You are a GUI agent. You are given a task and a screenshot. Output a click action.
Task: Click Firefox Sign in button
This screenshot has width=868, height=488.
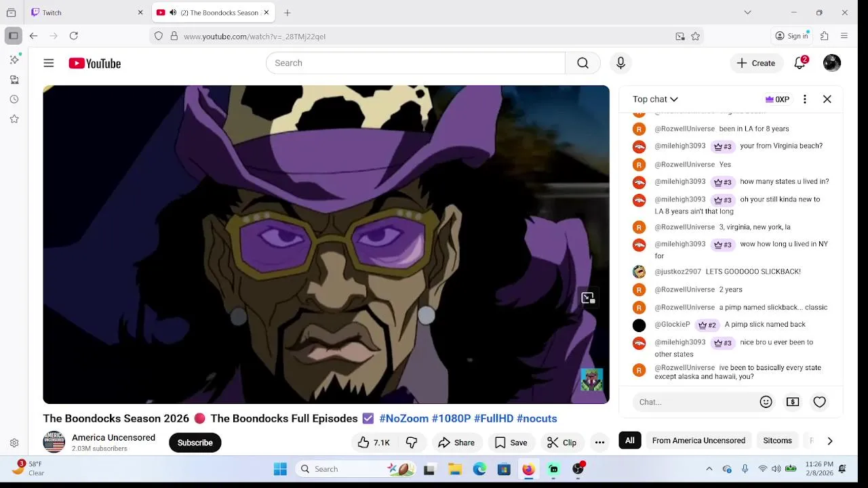click(x=792, y=36)
